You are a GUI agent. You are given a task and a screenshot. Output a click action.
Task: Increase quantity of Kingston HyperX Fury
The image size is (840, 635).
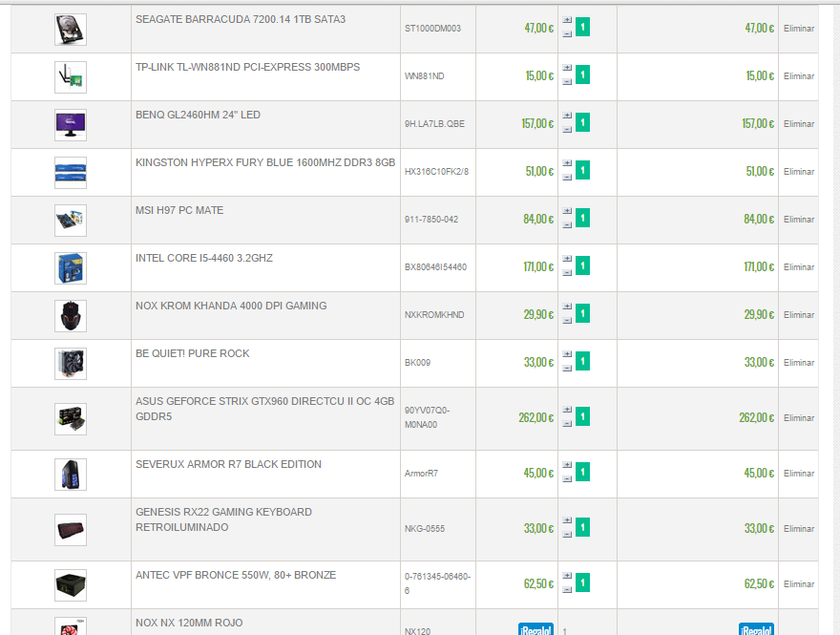(567, 163)
